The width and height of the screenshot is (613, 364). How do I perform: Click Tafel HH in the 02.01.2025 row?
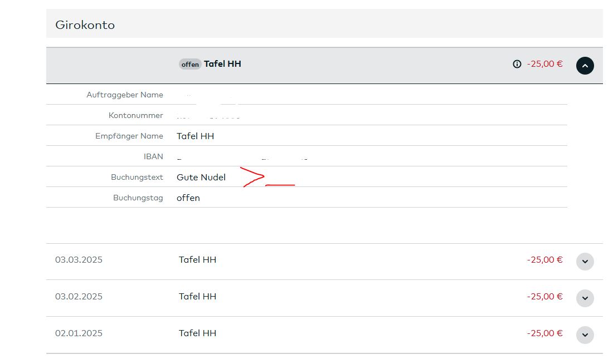click(197, 333)
